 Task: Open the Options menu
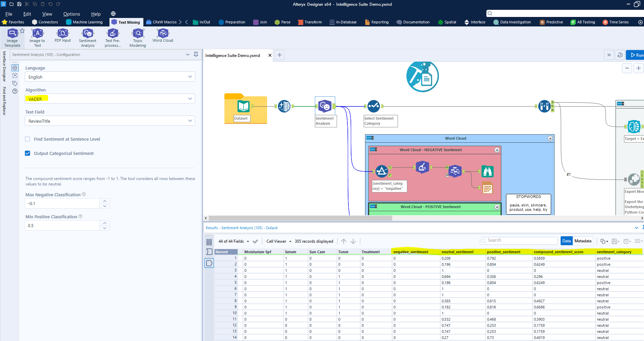tap(72, 14)
